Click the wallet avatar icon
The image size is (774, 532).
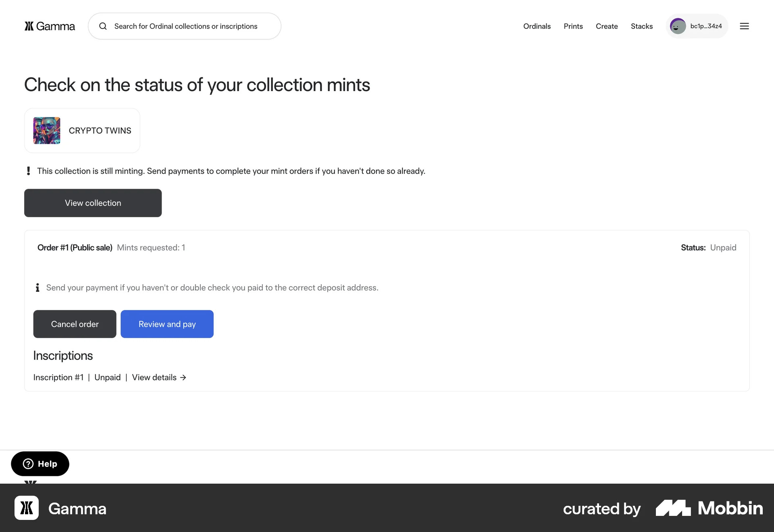pyautogui.click(x=678, y=26)
